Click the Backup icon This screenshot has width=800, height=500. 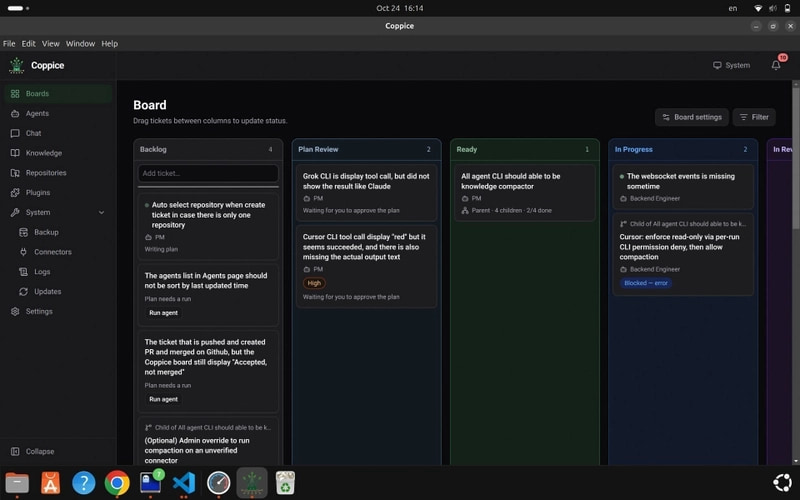(23, 232)
